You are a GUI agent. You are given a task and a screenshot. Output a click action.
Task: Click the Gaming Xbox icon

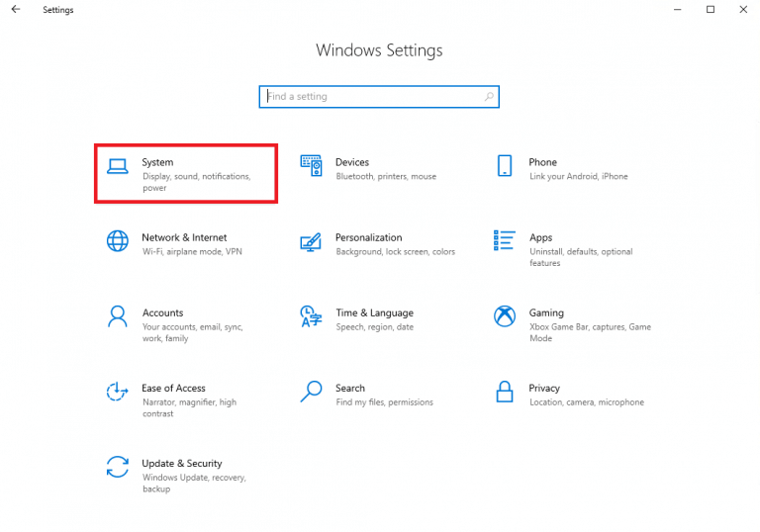505,316
